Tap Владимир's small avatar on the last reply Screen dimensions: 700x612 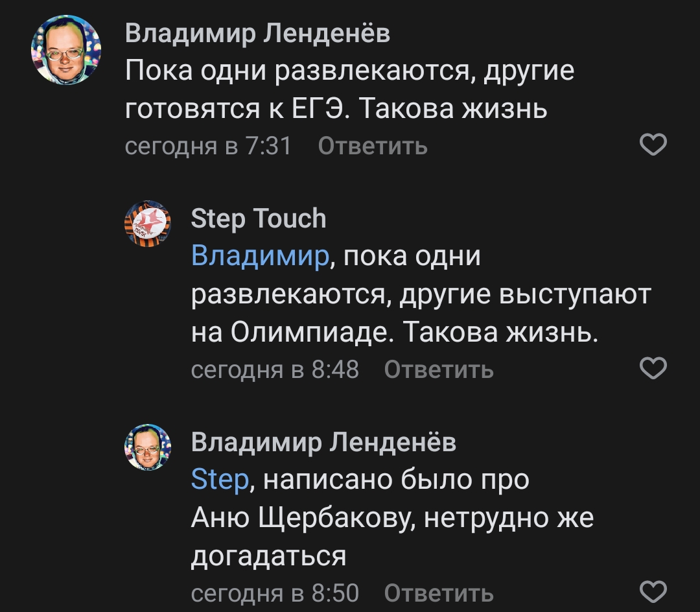[x=148, y=447]
